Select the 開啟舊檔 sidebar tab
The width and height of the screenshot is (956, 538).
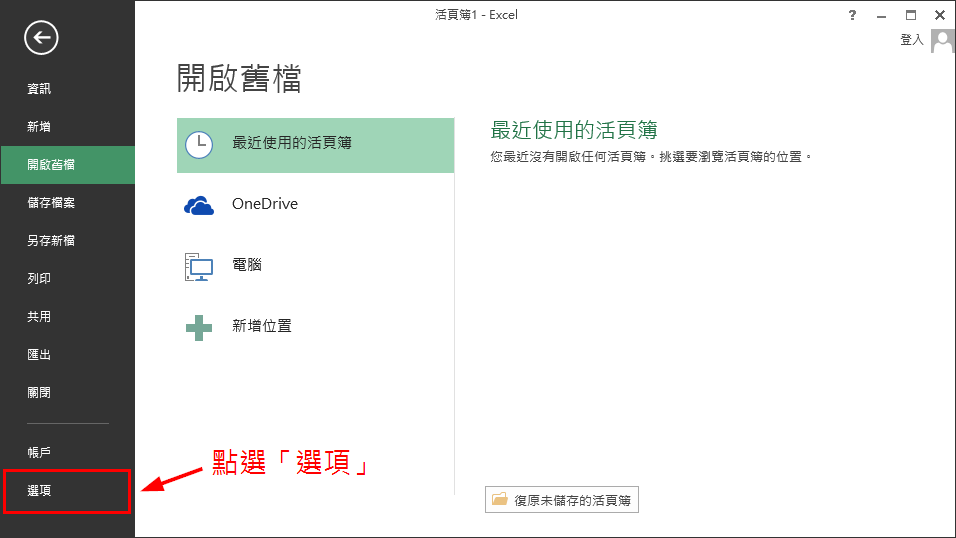coord(51,165)
